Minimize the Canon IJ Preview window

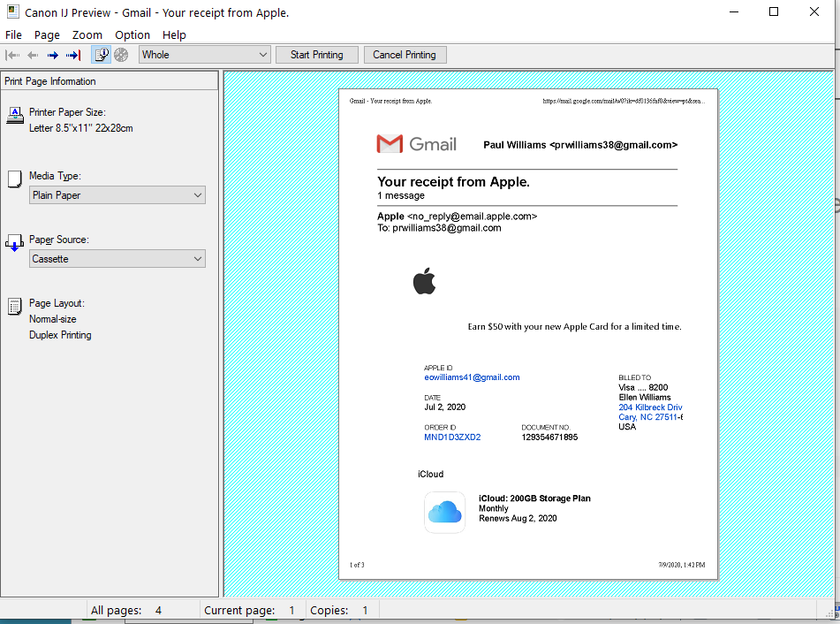[x=734, y=11]
